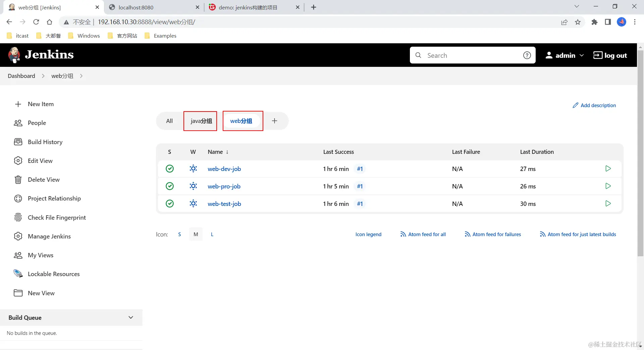The height and width of the screenshot is (350, 644).
Task: Open the New Item page
Action: [x=41, y=104]
